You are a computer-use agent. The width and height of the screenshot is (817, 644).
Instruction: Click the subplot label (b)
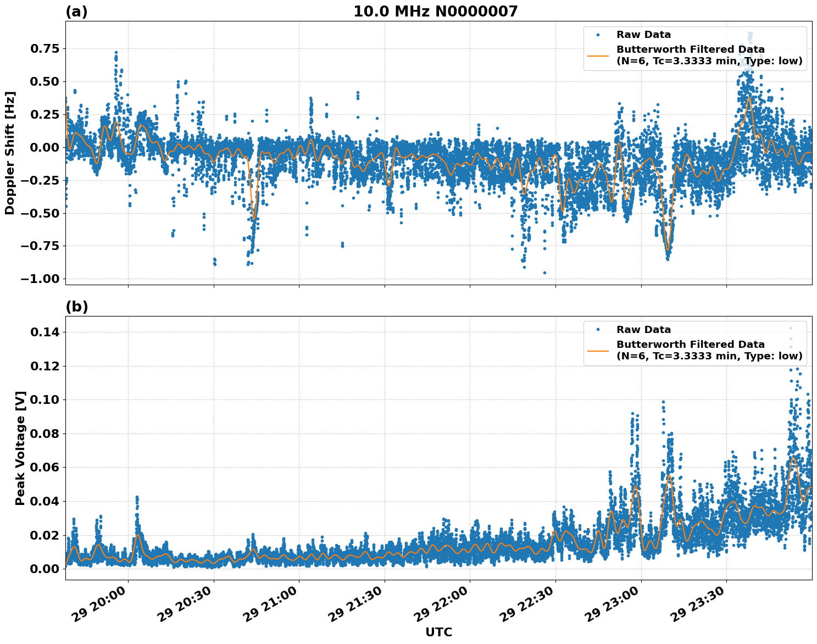(x=76, y=306)
